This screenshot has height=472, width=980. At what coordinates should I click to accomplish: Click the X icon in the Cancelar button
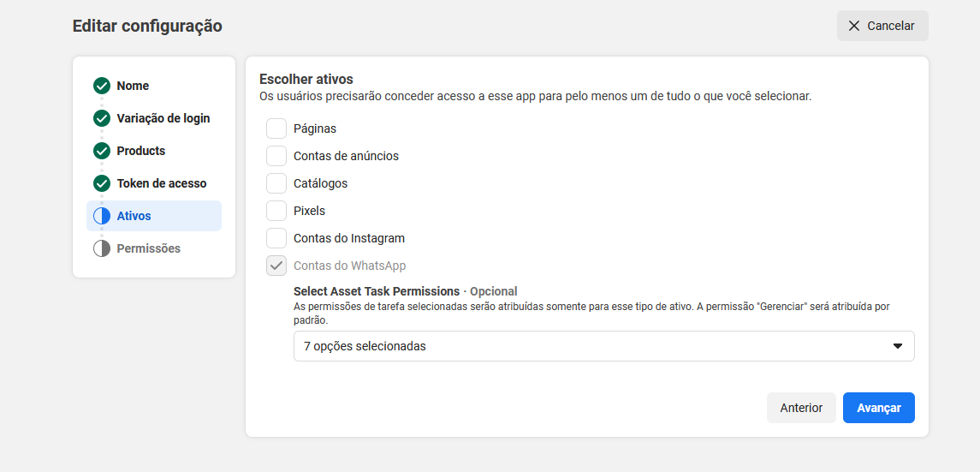point(854,26)
